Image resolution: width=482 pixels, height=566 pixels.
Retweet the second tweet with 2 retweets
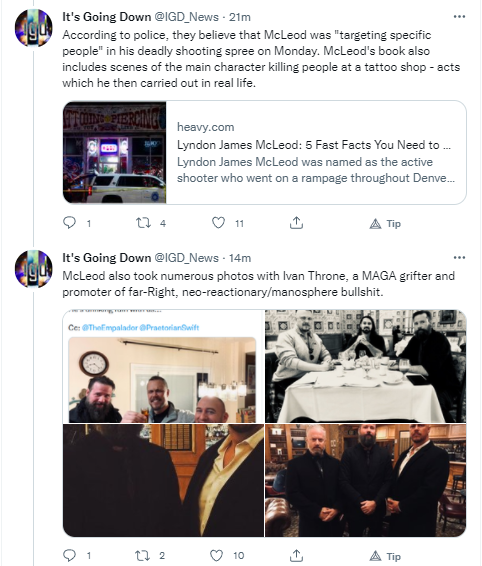[x=142, y=555]
